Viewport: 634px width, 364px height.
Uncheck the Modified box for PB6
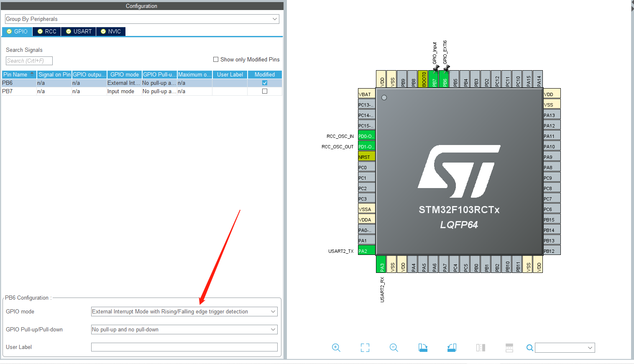[x=265, y=83]
